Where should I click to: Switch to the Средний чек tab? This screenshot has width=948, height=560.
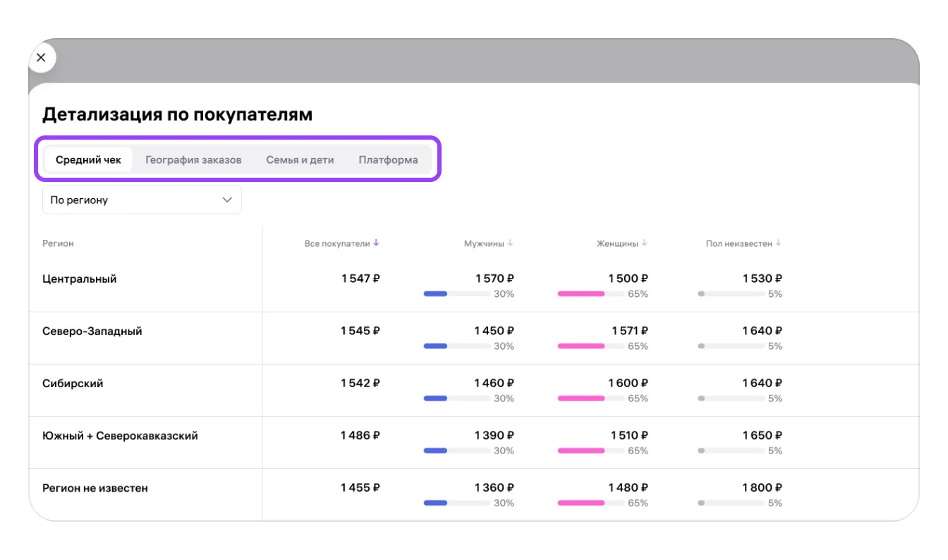(x=88, y=160)
